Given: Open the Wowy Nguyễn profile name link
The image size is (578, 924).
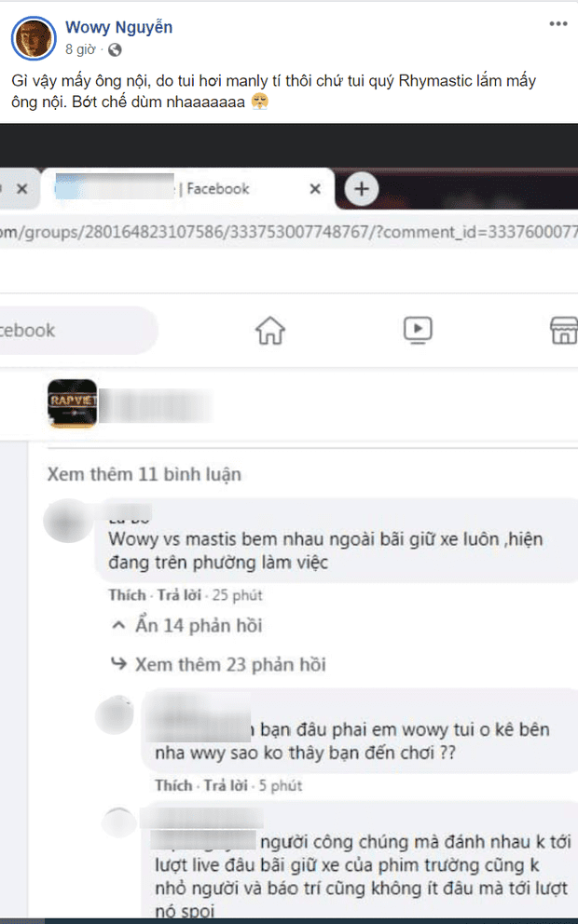Looking at the screenshot, I should click(x=118, y=27).
